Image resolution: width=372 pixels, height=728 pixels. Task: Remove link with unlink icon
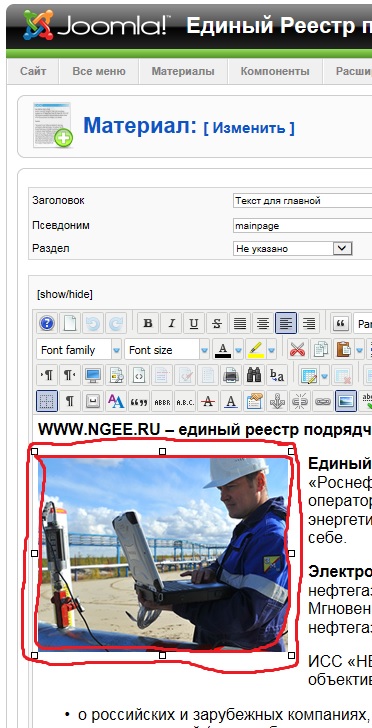pos(300,401)
